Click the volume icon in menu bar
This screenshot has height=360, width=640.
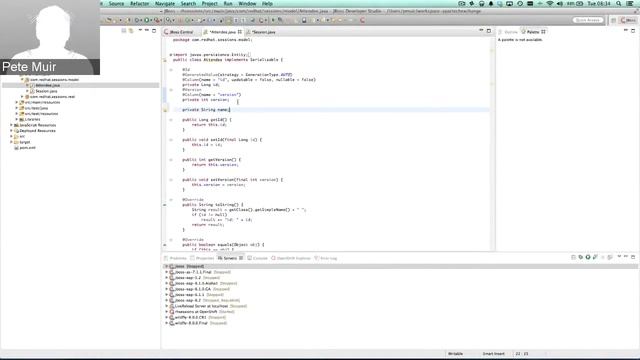coord(560,3)
